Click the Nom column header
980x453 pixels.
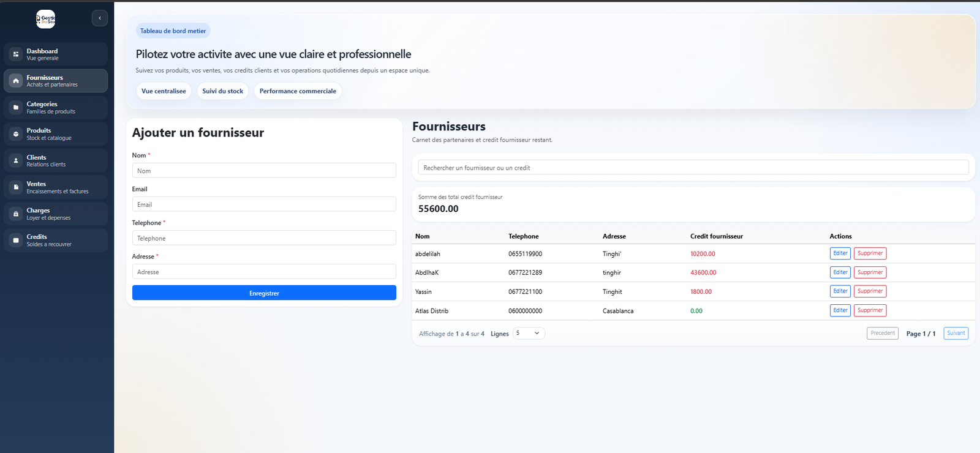pyautogui.click(x=423, y=236)
